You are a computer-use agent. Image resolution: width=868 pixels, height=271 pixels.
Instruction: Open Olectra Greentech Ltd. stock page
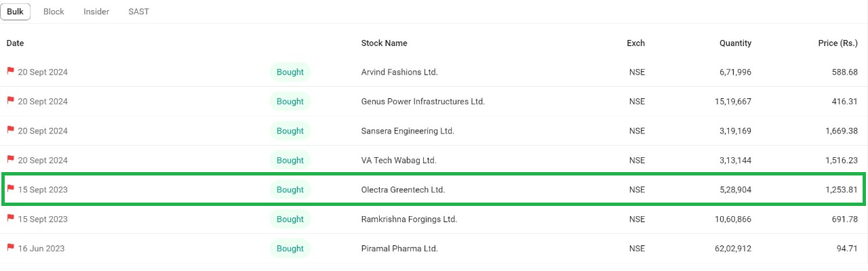(x=403, y=190)
